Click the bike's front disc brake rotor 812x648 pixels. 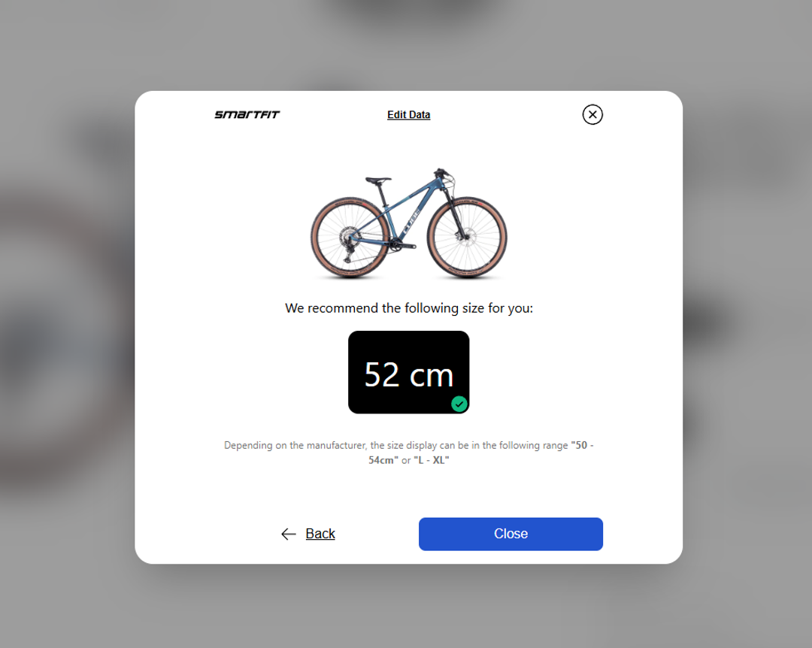tap(467, 238)
